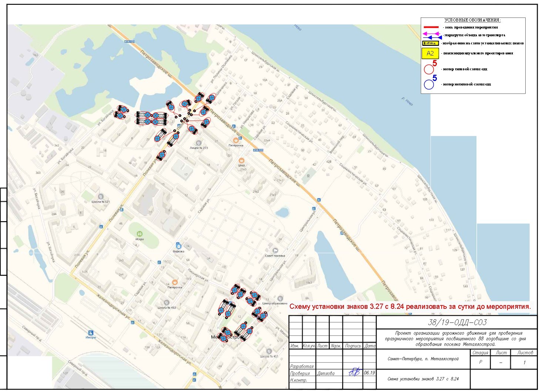Click title block sheet name 'Схема установки знаков'
Screen dimensions: 539x392
click(x=423, y=379)
